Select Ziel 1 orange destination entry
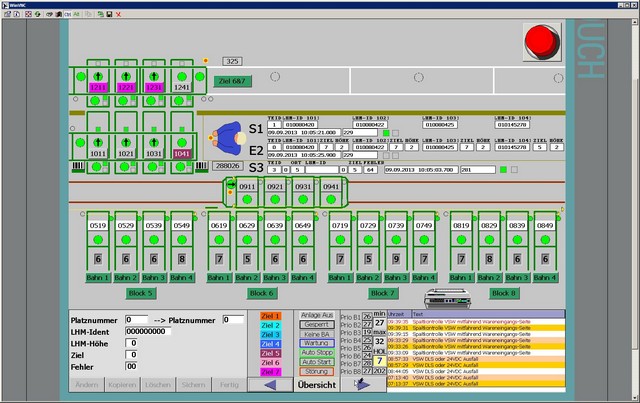Image resolution: width=640 pixels, height=403 pixels. [x=270, y=315]
